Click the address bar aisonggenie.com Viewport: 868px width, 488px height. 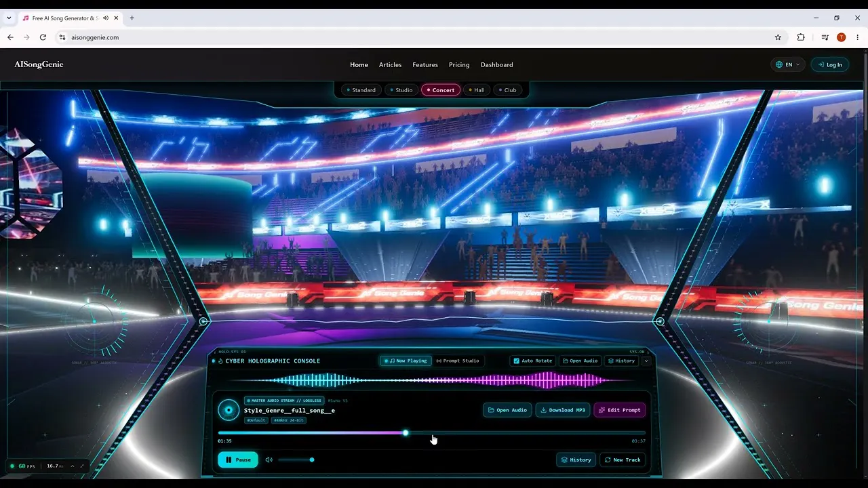click(x=95, y=37)
